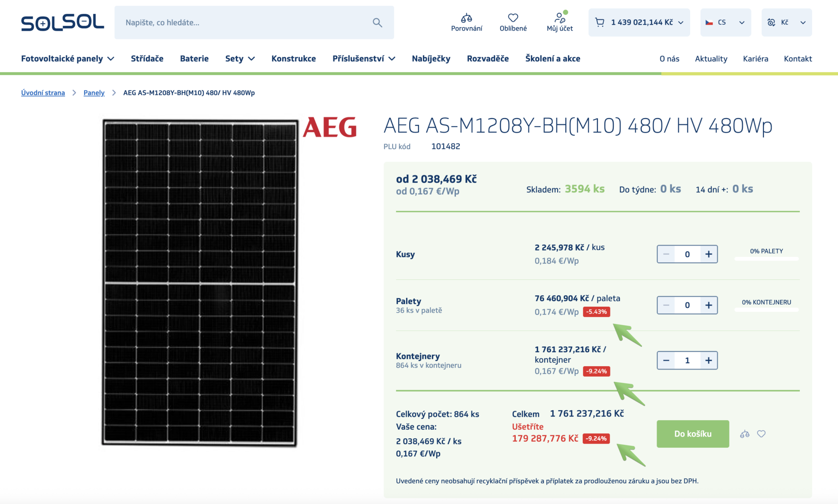Open the Rozvaděče menu item
Screen dimensions: 838x504
click(488, 59)
